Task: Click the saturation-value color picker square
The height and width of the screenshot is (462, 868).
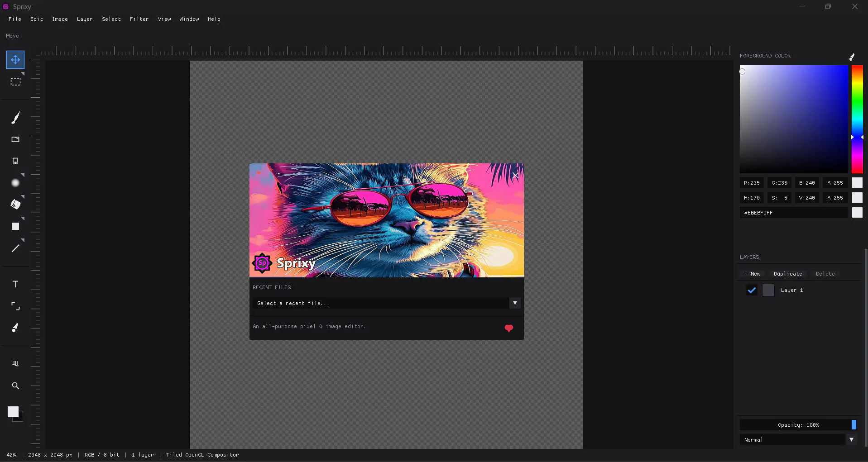Action: pos(794,119)
